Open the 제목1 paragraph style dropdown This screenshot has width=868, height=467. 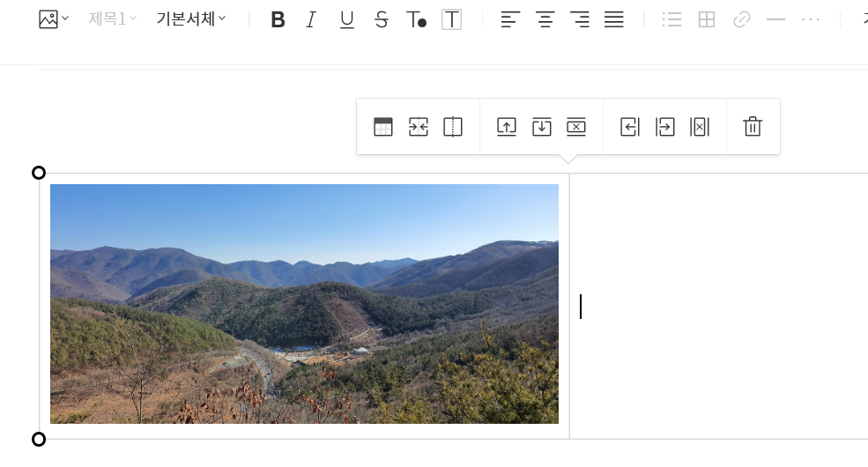click(113, 19)
